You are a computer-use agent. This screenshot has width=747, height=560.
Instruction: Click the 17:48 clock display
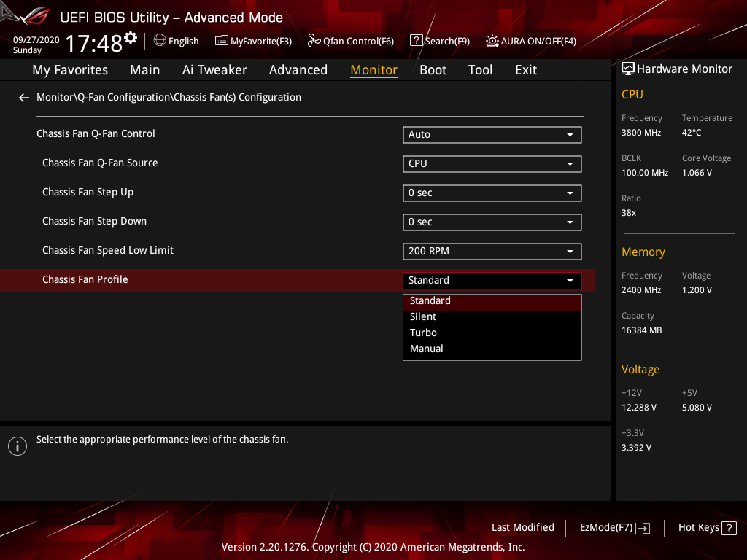94,43
